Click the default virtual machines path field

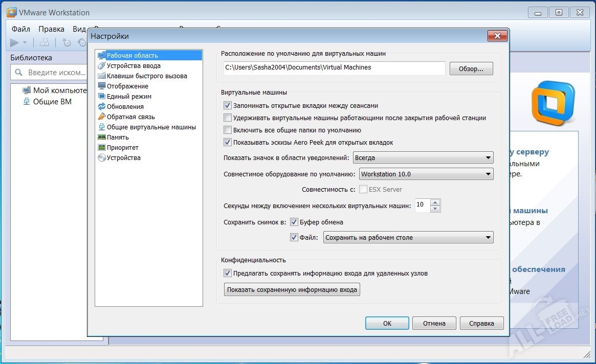pos(334,68)
